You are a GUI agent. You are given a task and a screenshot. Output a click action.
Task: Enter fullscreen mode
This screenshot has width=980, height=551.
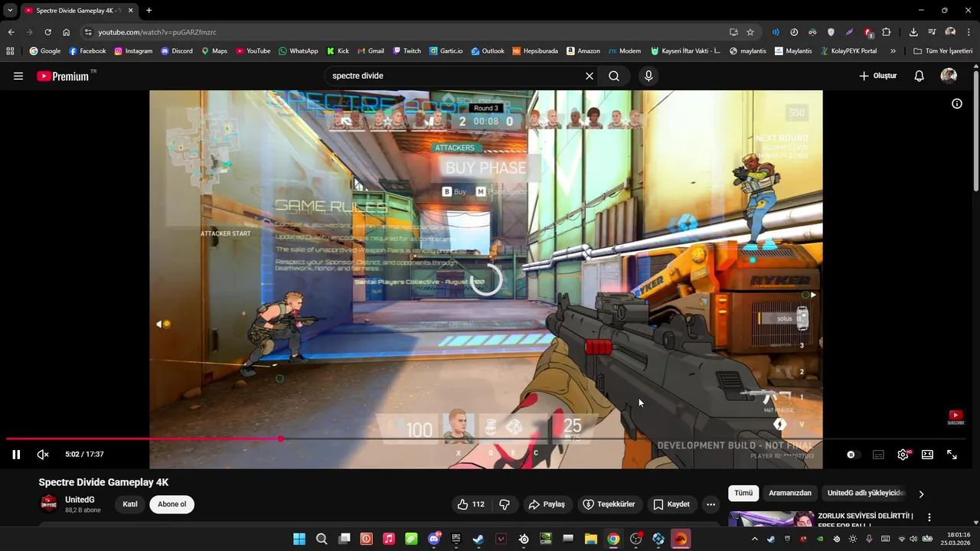pyautogui.click(x=952, y=455)
